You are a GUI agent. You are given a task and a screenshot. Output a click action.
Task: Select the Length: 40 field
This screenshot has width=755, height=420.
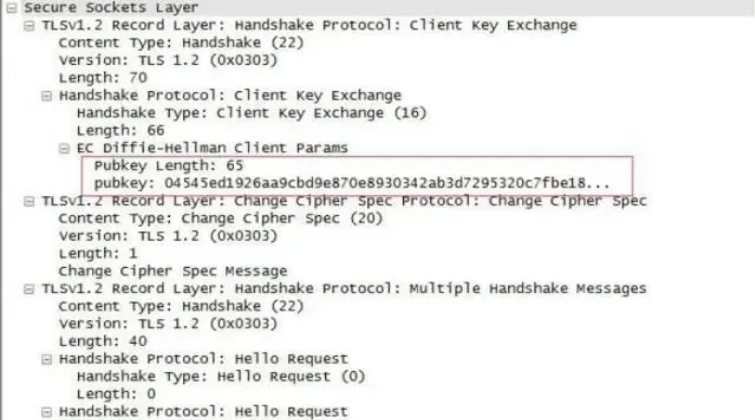103,341
